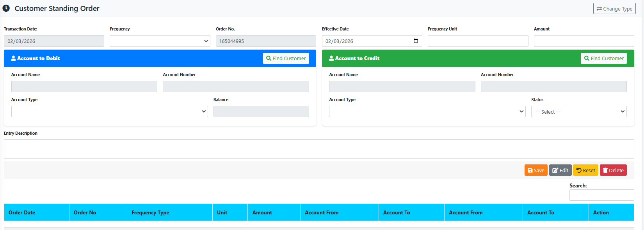Click the Amount input field
Screen dimensions: 644x230
tap(584, 41)
